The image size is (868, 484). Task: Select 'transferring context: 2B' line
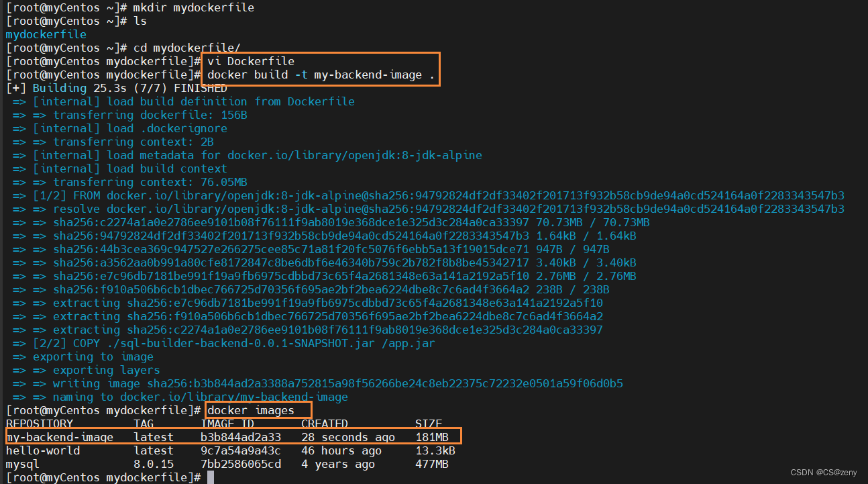click(x=113, y=142)
